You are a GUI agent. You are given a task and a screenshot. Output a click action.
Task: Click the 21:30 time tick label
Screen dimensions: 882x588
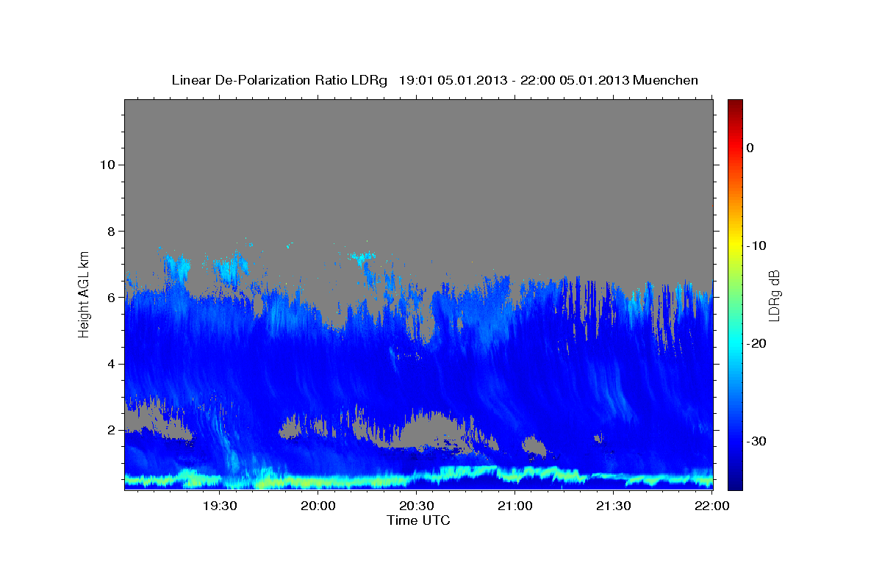click(x=613, y=506)
